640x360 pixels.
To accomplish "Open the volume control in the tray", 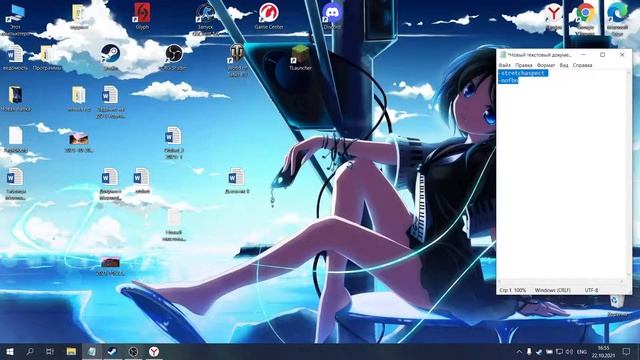I will [x=569, y=352].
